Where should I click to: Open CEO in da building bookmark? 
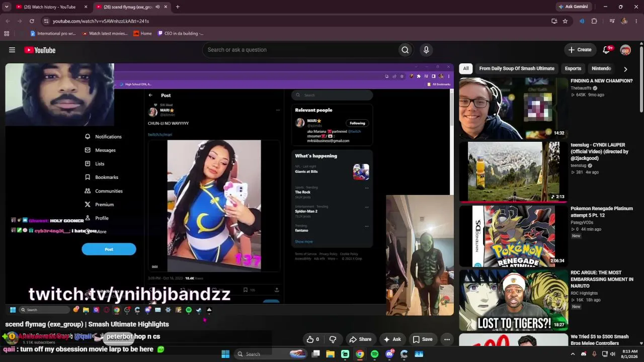[x=180, y=34]
